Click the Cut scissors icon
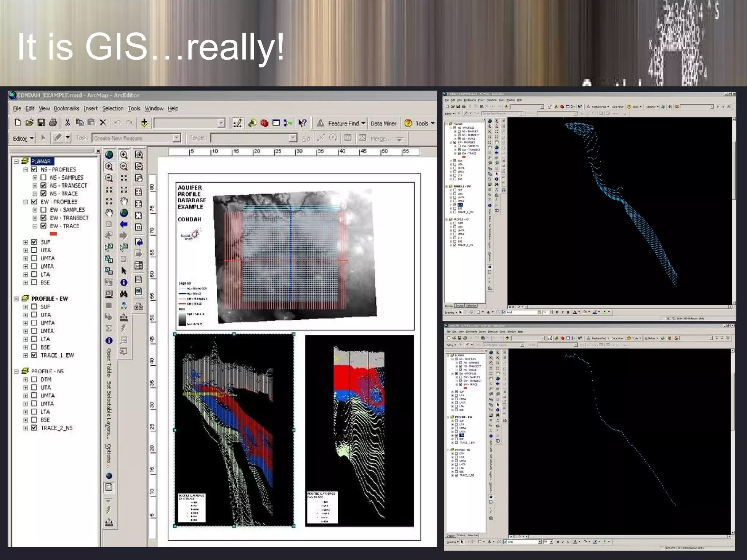 [67, 123]
